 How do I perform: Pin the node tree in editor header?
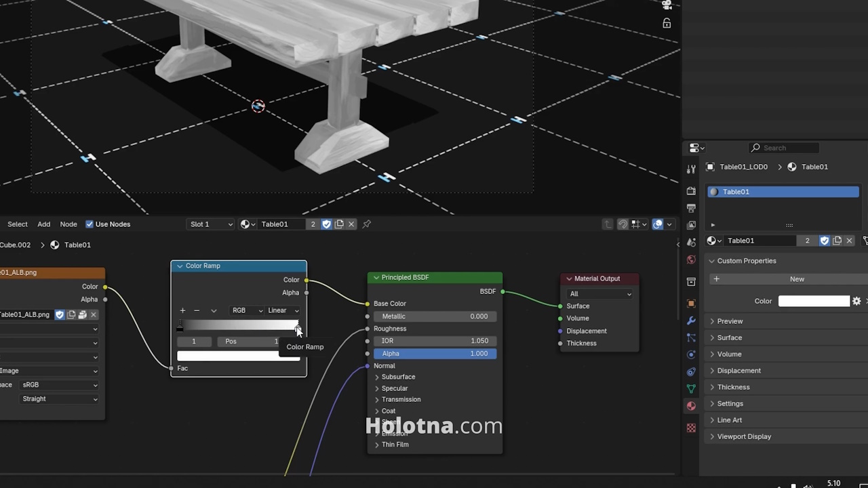pyautogui.click(x=367, y=224)
